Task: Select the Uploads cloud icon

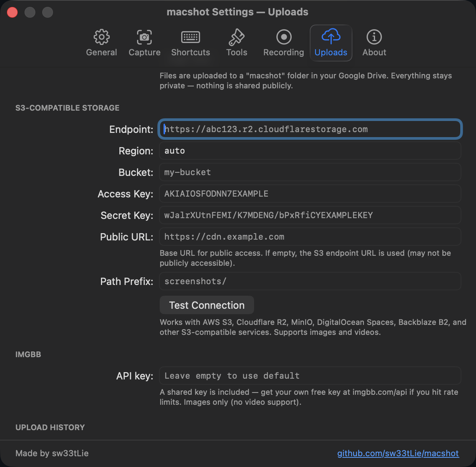Action: [331, 36]
